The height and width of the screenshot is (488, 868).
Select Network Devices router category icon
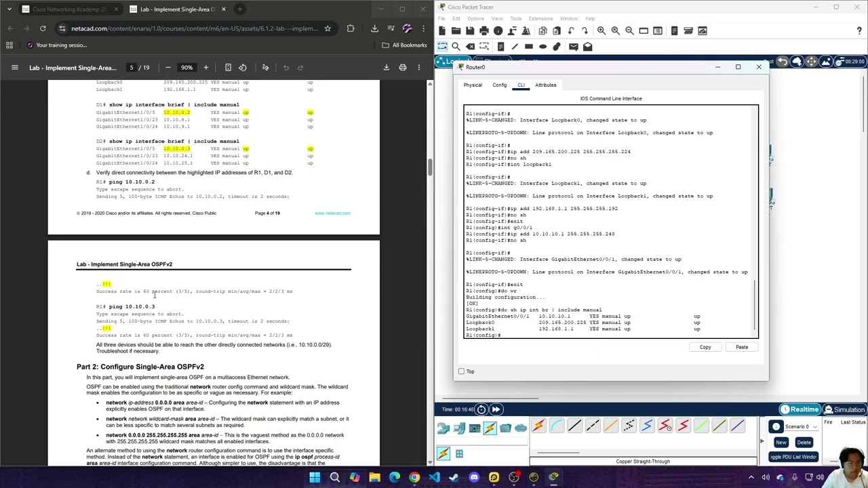tap(443, 428)
